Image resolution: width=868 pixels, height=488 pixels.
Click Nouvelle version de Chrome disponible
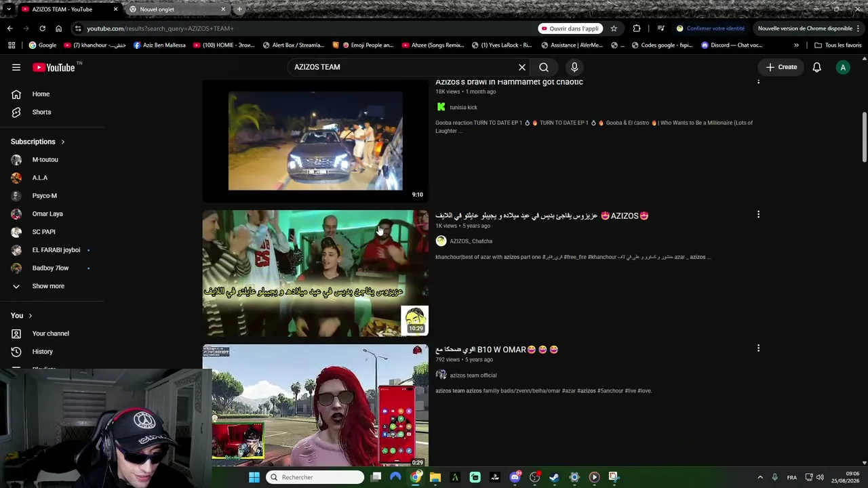tap(805, 28)
